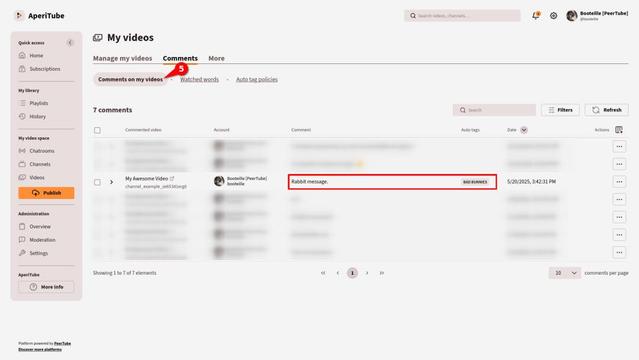Open Administration Settings
Viewport: 639px width, 360px height.
pos(33,253)
